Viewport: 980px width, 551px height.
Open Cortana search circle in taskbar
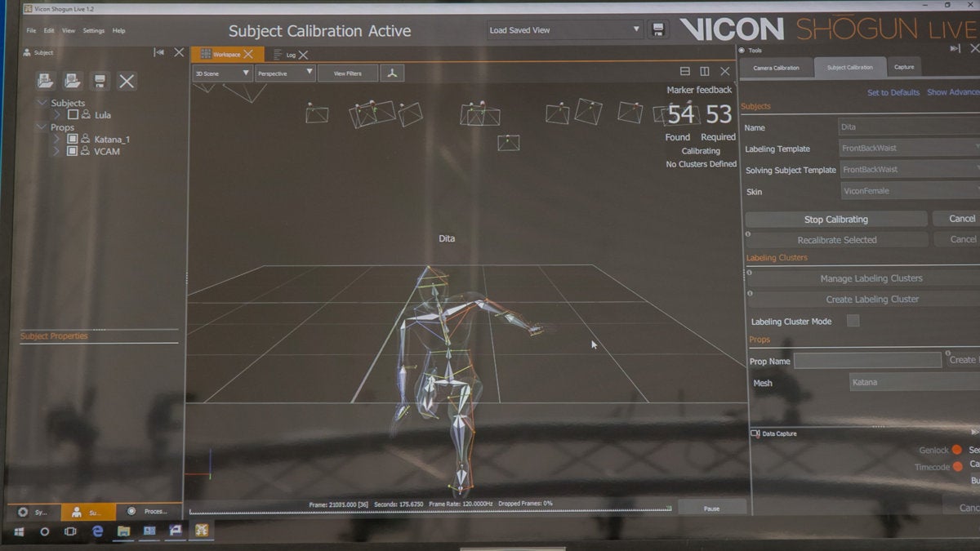[x=45, y=531]
